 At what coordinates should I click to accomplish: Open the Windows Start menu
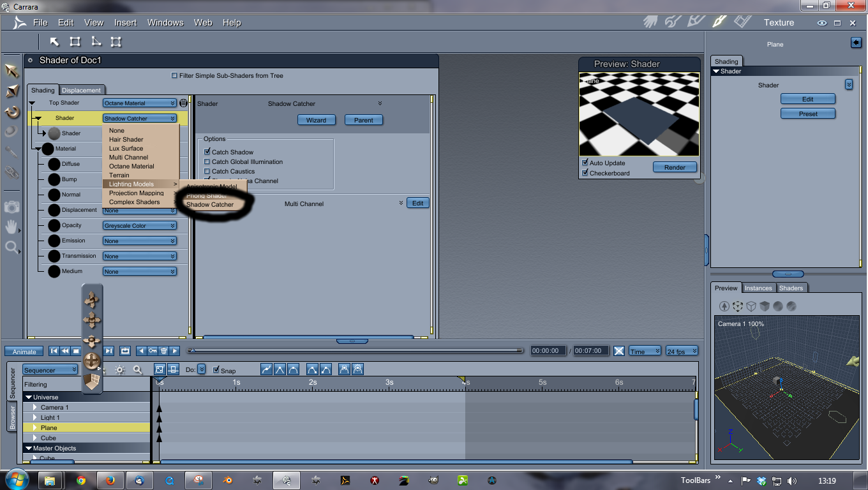point(16,479)
